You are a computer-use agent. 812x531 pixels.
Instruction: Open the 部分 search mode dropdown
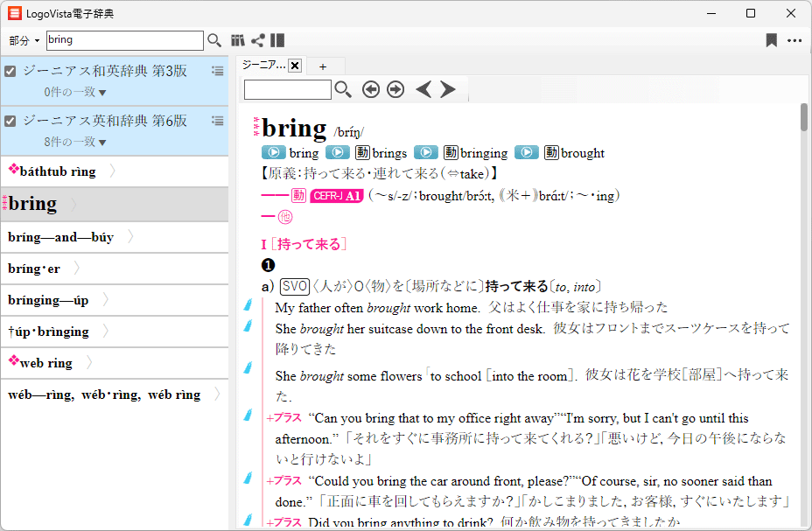point(24,41)
